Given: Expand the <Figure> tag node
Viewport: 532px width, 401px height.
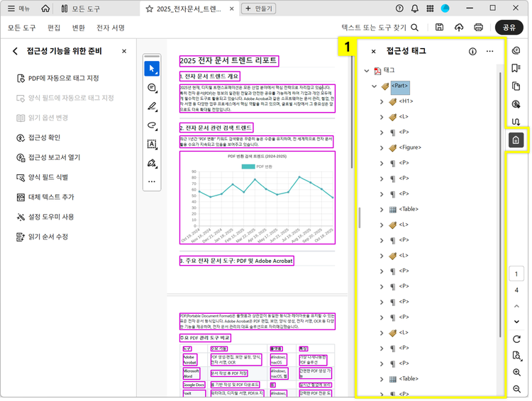Looking at the screenshot, I should [382, 148].
